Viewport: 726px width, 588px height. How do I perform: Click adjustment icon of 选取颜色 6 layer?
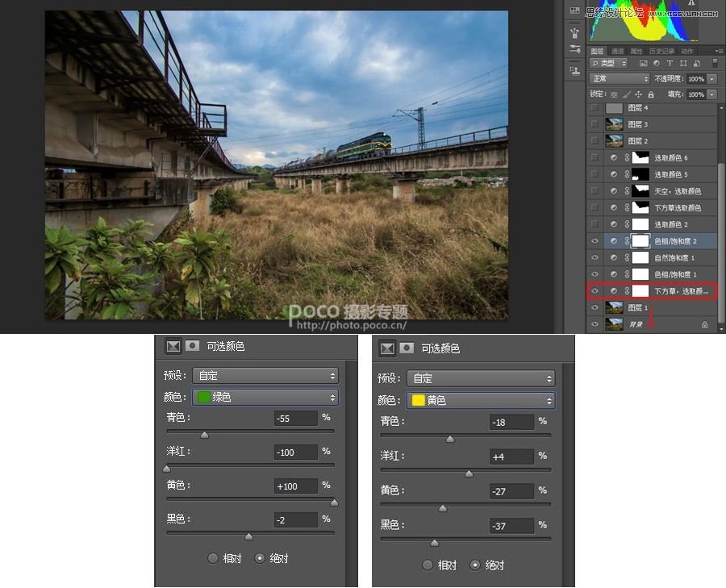point(614,158)
